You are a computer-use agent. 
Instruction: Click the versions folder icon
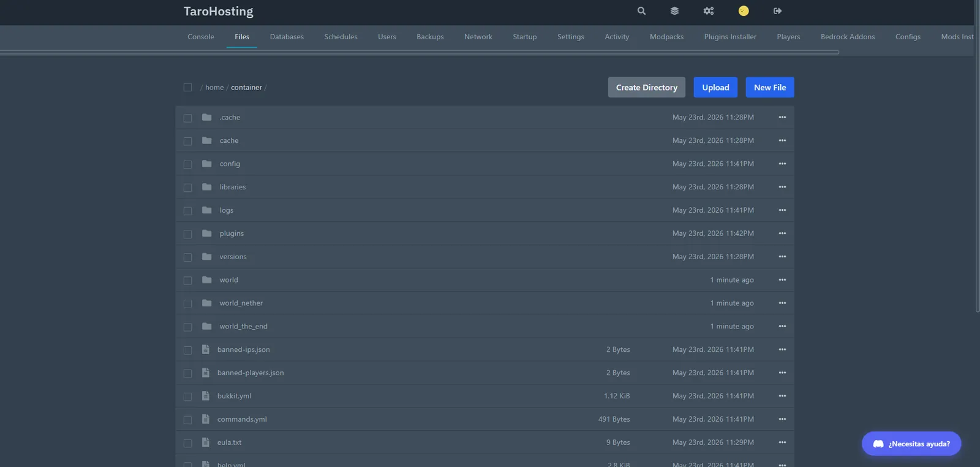pyautogui.click(x=207, y=257)
